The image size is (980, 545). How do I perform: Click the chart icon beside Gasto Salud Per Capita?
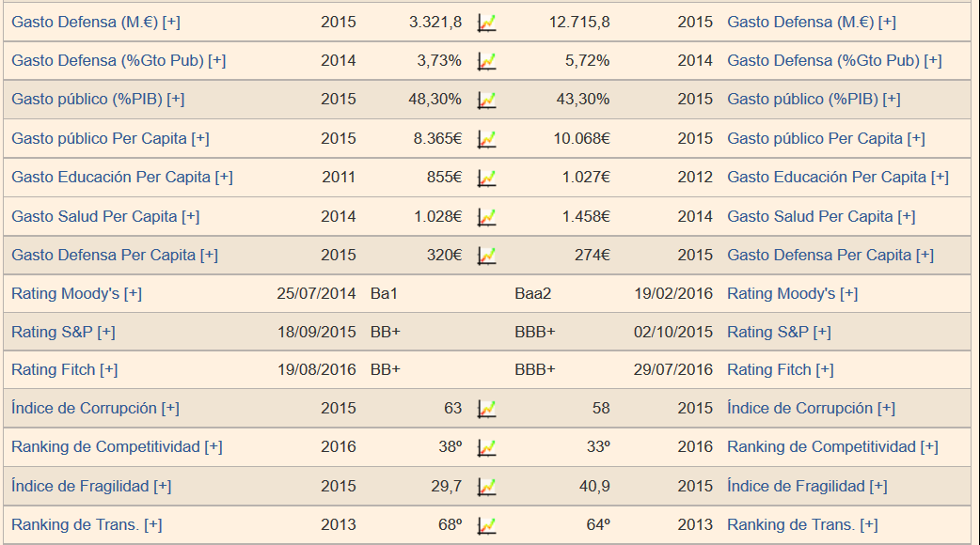click(486, 217)
